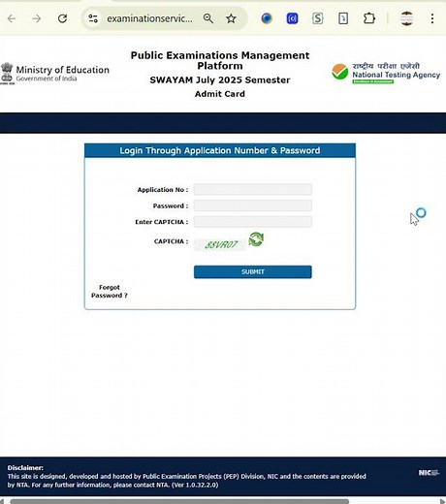Viewport: 446px width, 504px height.
Task: Click 'SWAYAM July 2025 Semester' heading
Action: (x=220, y=79)
